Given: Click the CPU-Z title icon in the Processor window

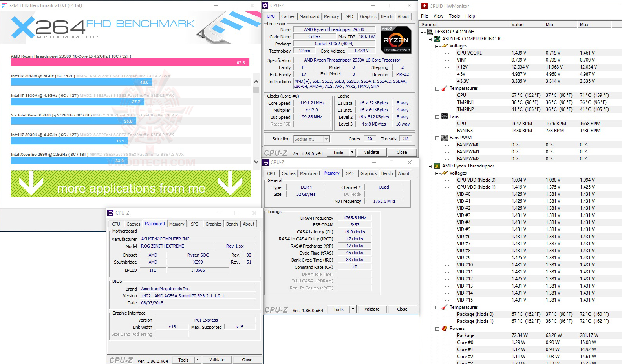Looking at the screenshot, I should pos(265,5).
